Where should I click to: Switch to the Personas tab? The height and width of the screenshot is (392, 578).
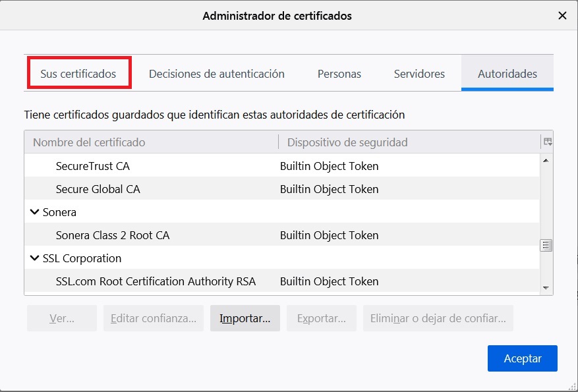point(339,74)
